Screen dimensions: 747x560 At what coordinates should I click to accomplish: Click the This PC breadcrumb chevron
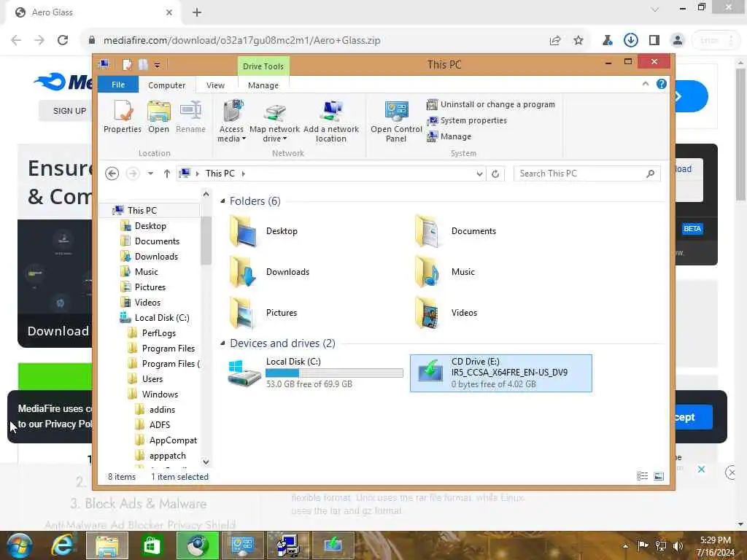(244, 174)
